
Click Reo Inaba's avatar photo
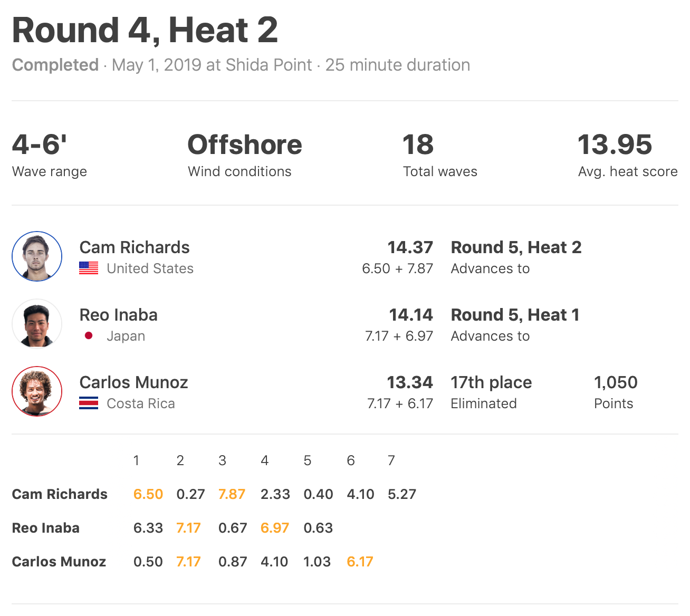pos(37,324)
